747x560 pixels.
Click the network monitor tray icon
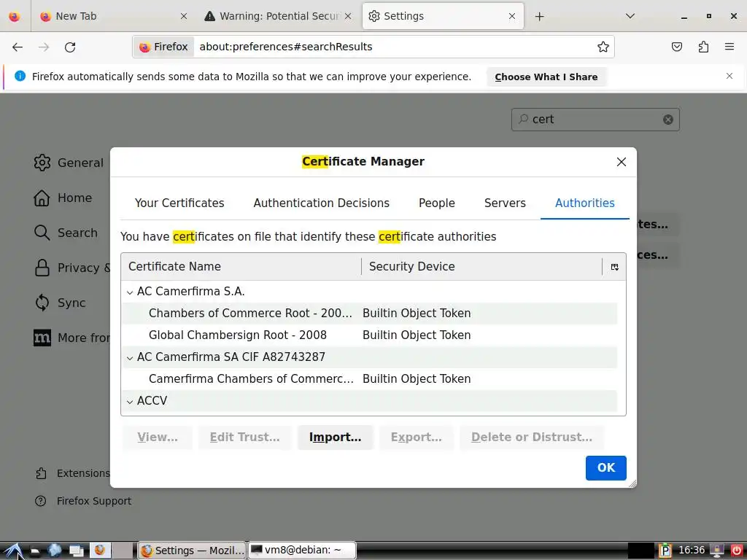[716, 551]
